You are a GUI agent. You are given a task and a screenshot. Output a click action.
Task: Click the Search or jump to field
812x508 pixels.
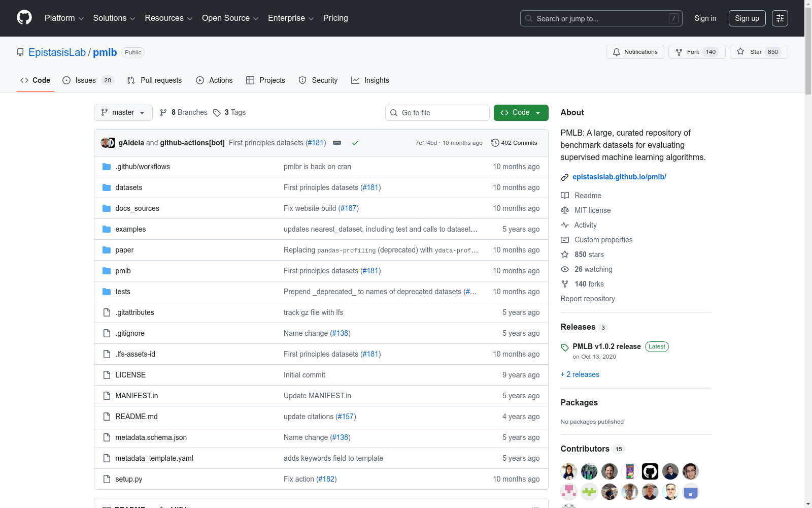tap(601, 18)
